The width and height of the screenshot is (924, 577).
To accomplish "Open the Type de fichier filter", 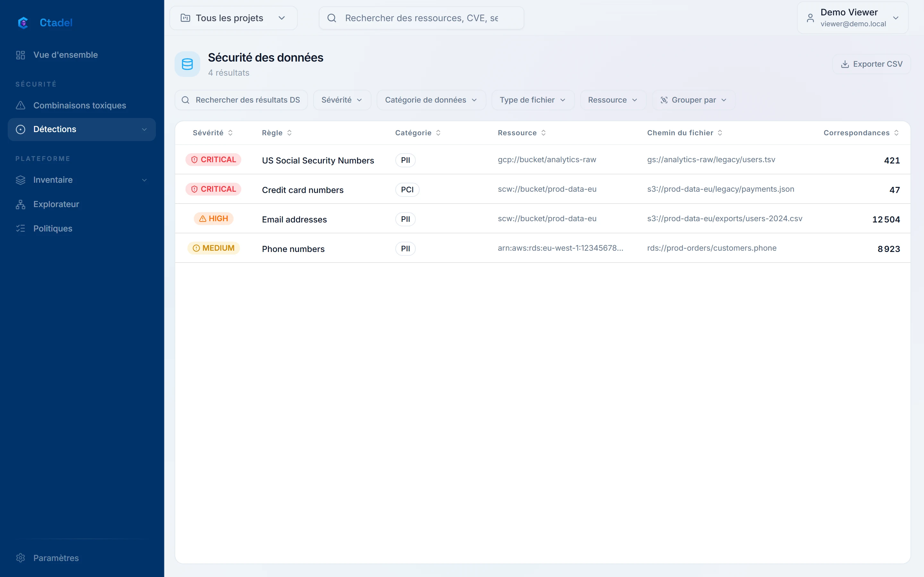I will [x=533, y=100].
